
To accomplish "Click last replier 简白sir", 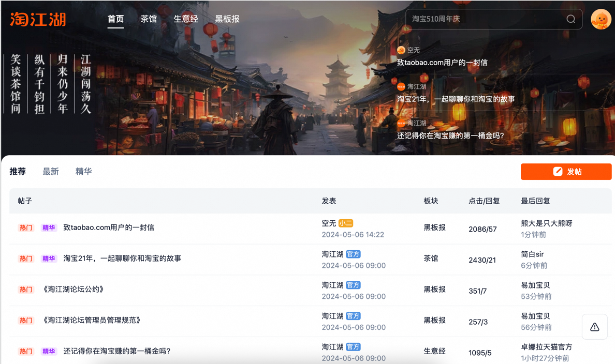I will click(x=532, y=254).
